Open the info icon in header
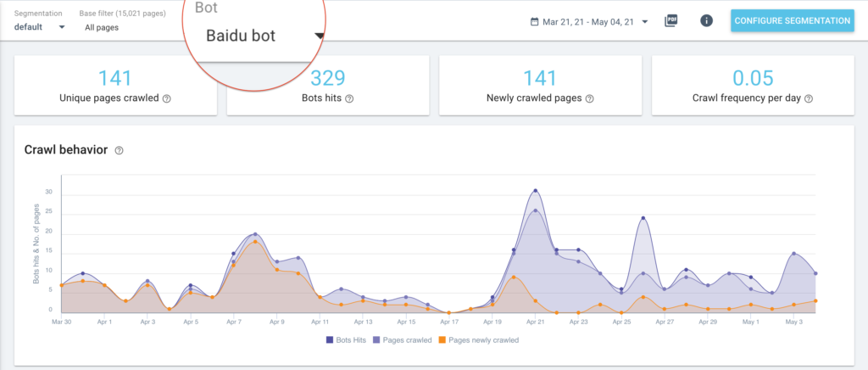The width and height of the screenshot is (868, 370). (706, 21)
